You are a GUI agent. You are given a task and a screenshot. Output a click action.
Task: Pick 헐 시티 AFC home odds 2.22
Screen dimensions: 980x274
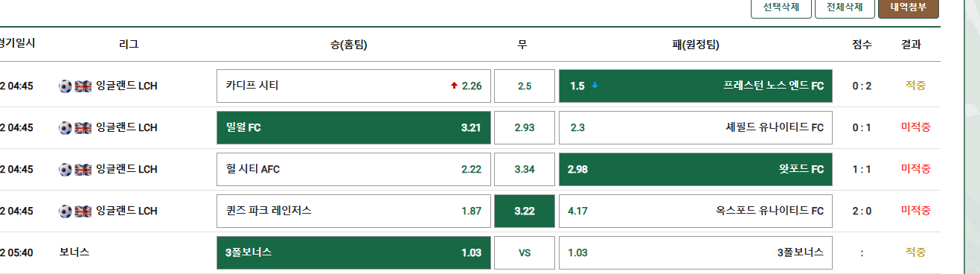tap(353, 169)
